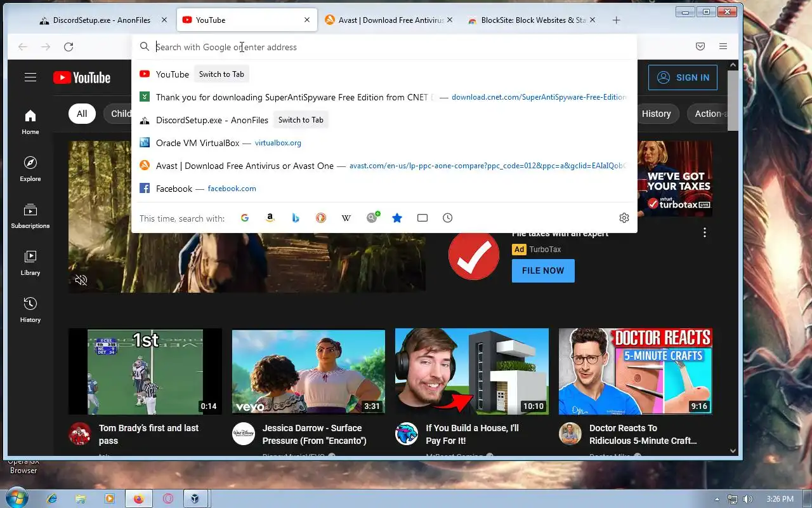The width and height of the screenshot is (812, 508).
Task: Open Subscriptions in YouTube sidebar
Action: pos(30,216)
